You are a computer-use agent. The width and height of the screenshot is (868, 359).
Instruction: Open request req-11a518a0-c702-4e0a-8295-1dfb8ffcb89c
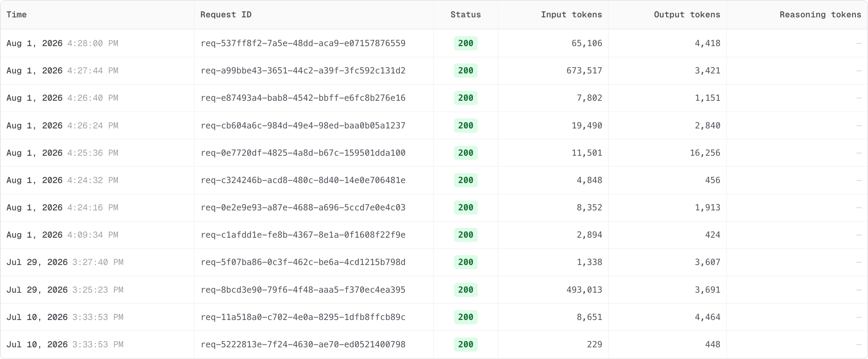point(303,317)
